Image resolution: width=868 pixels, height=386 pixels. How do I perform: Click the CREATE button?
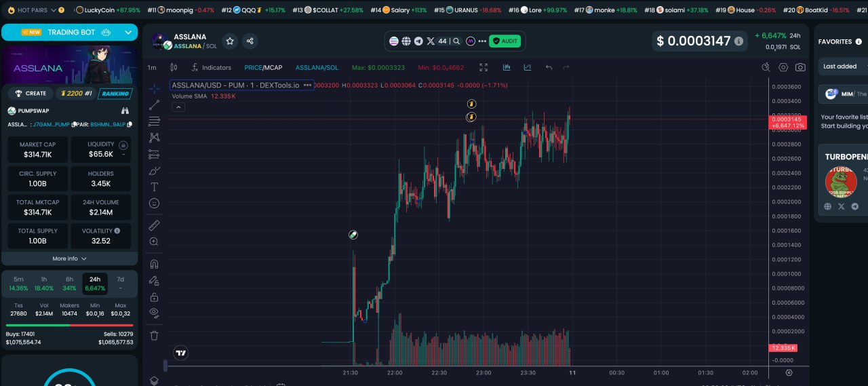pyautogui.click(x=31, y=94)
